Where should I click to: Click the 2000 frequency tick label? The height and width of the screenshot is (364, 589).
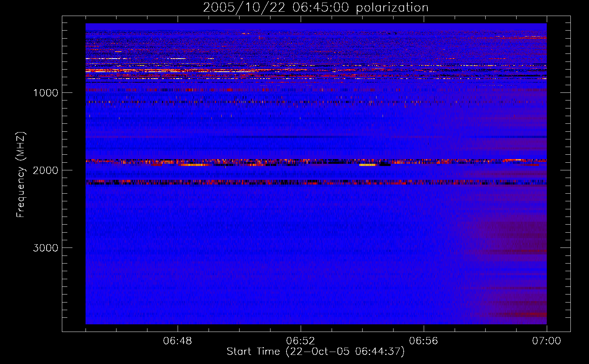pos(46,170)
